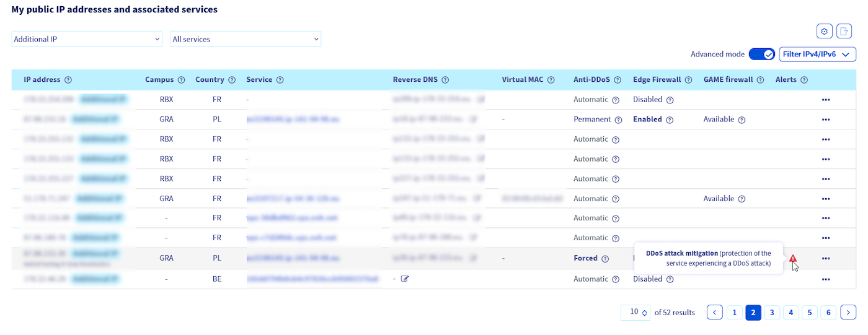Image resolution: width=868 pixels, height=335 pixels.
Task: Open the settings gear icon
Action: [824, 32]
